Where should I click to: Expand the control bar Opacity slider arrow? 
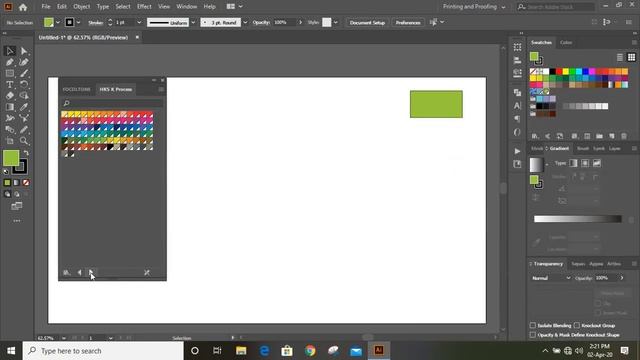301,22
